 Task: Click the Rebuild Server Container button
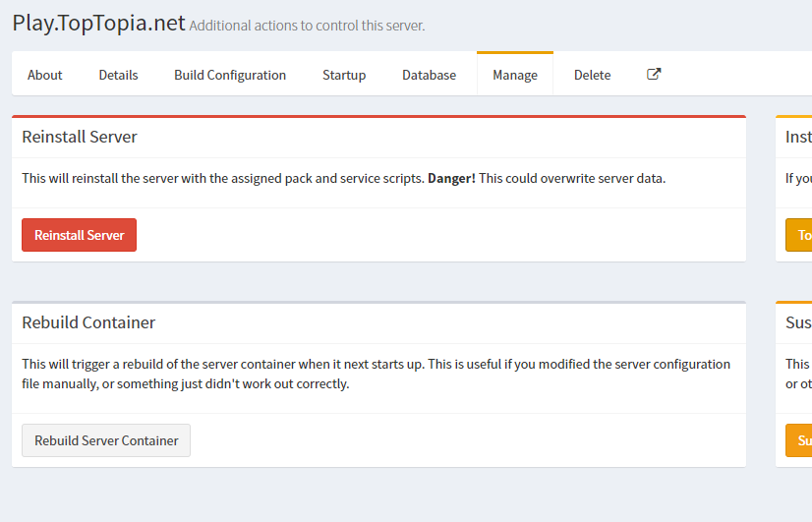[106, 440]
